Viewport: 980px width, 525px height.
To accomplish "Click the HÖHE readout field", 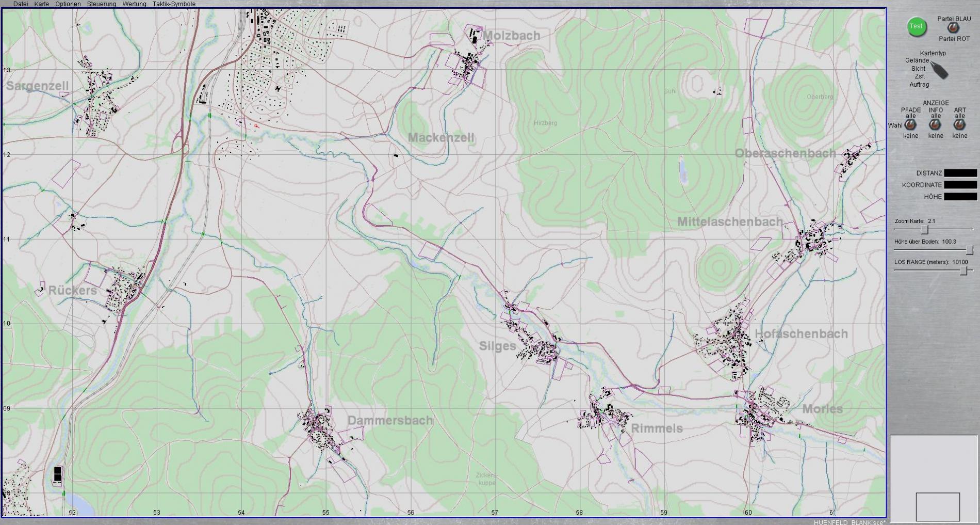I will coord(960,197).
